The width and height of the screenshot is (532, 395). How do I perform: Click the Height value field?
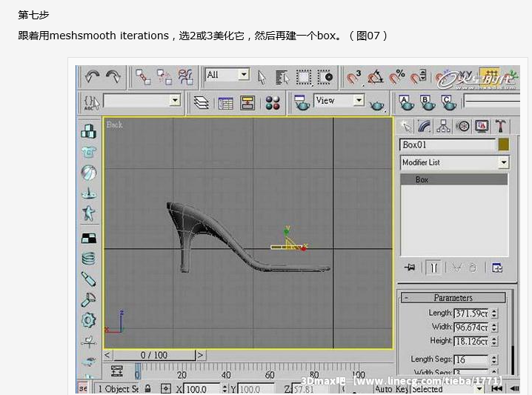471,341
